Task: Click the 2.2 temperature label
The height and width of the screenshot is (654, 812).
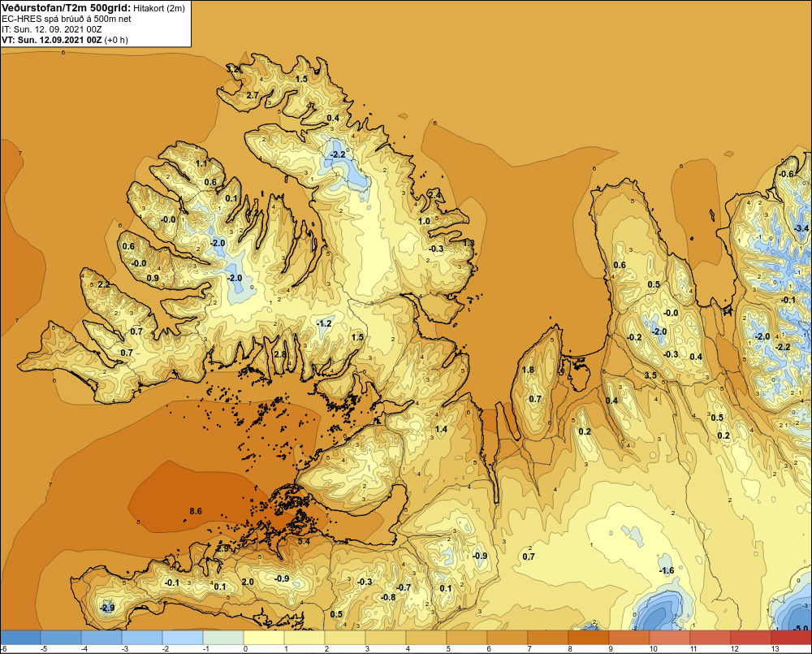Action: 103,284
